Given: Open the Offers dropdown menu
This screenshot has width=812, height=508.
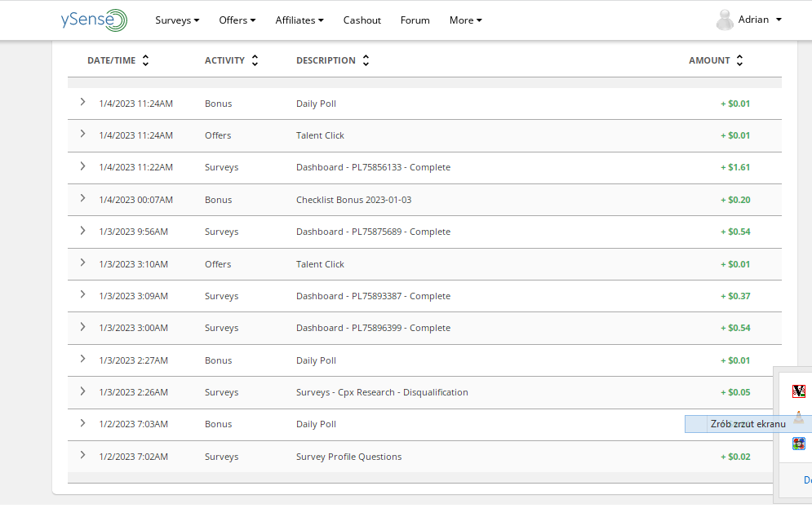Looking at the screenshot, I should (237, 20).
